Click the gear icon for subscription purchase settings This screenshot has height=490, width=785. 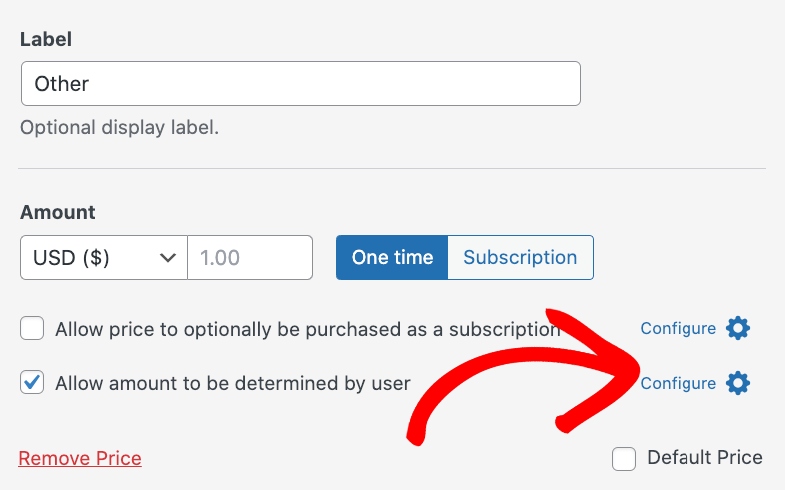pos(738,328)
